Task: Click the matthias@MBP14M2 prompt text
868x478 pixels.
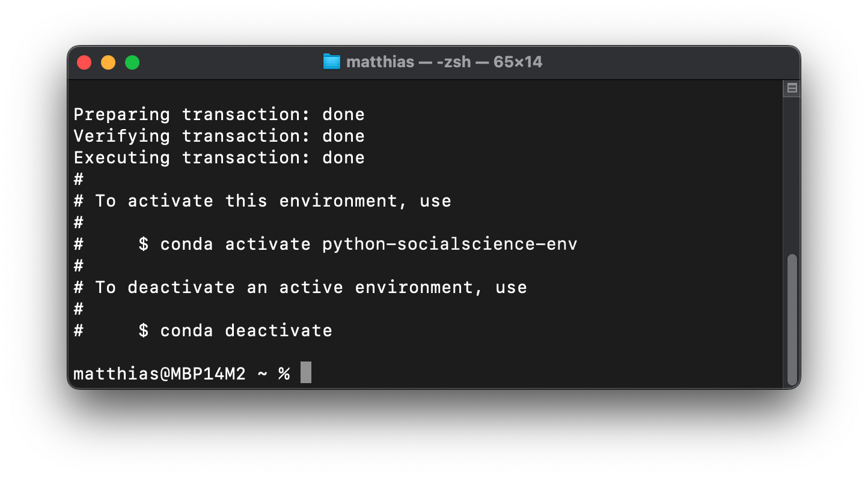Action: [159, 374]
